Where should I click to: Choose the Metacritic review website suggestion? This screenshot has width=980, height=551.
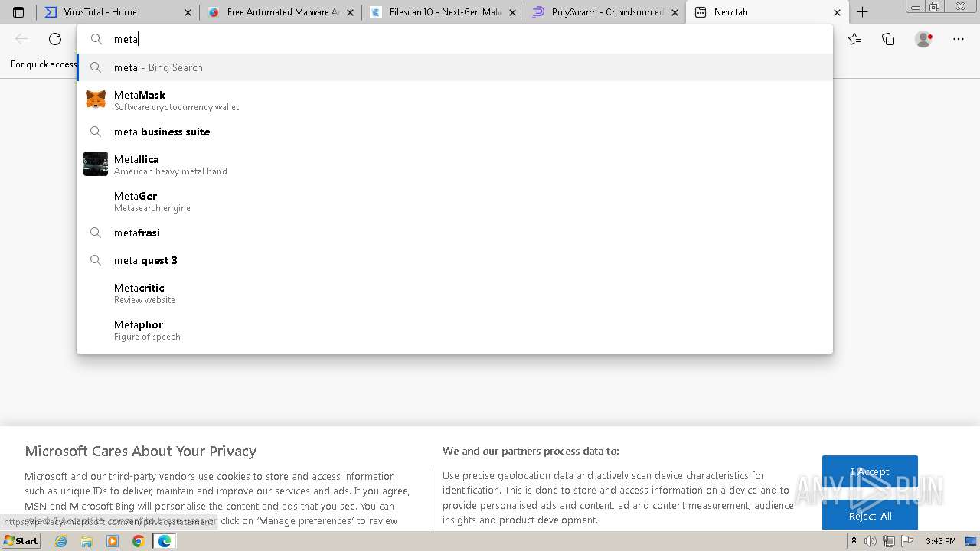click(x=455, y=293)
